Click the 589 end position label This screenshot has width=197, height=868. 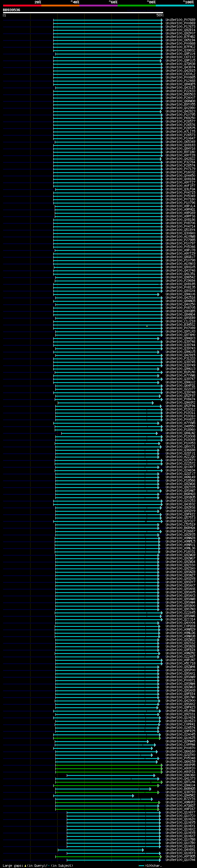pyautogui.click(x=159, y=15)
